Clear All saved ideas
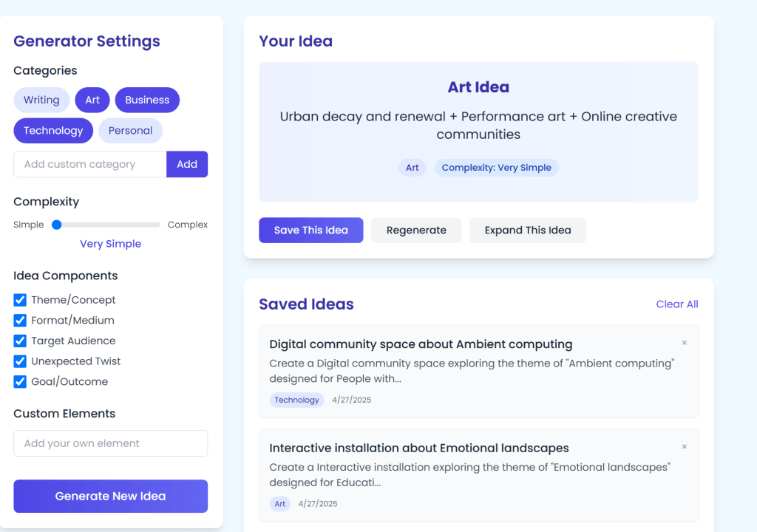This screenshot has width=757, height=532. [x=676, y=304]
